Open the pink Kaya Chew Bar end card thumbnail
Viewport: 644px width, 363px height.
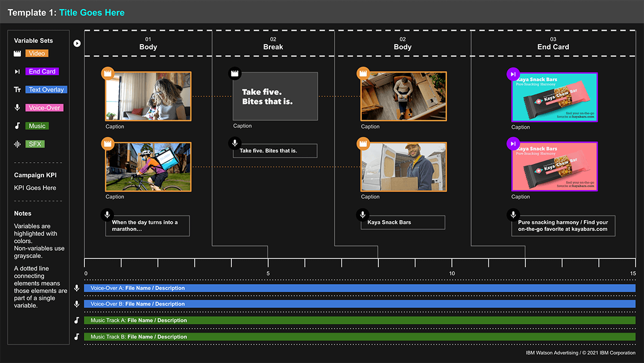(x=555, y=168)
